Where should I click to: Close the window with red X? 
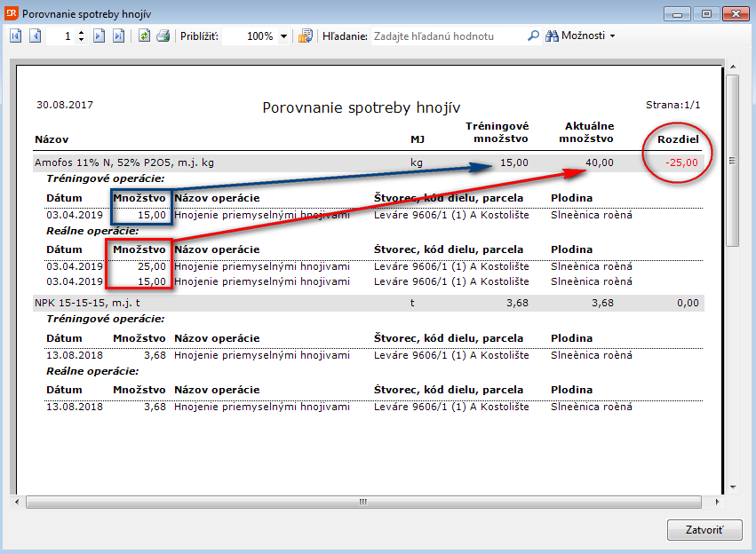click(736, 13)
